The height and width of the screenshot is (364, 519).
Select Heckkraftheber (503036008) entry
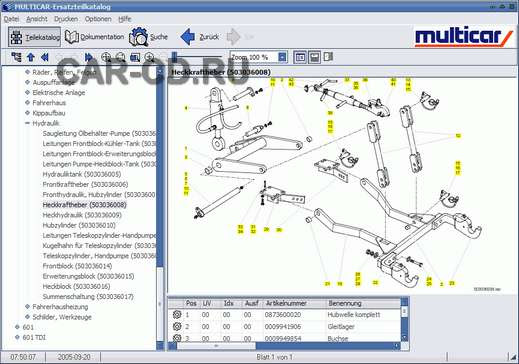[x=85, y=205]
